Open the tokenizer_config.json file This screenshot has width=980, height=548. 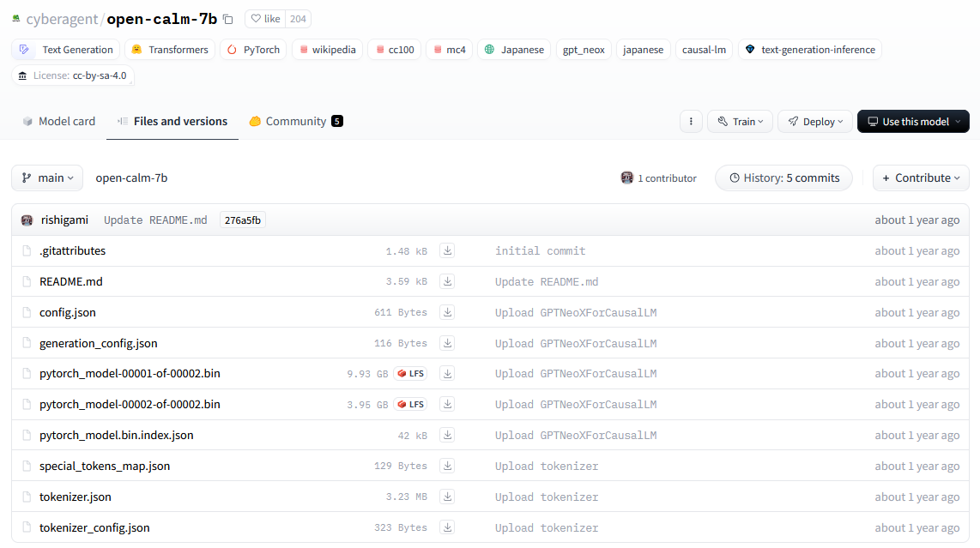click(94, 527)
